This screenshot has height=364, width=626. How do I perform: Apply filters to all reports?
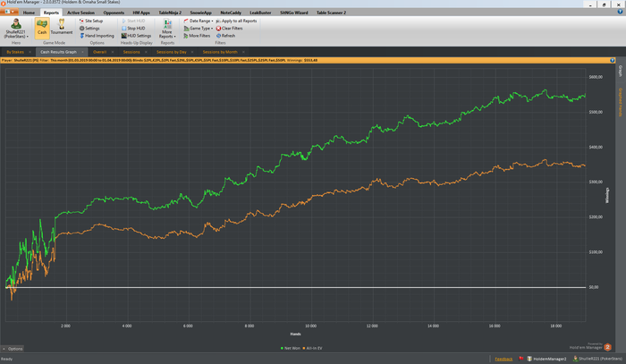(236, 21)
